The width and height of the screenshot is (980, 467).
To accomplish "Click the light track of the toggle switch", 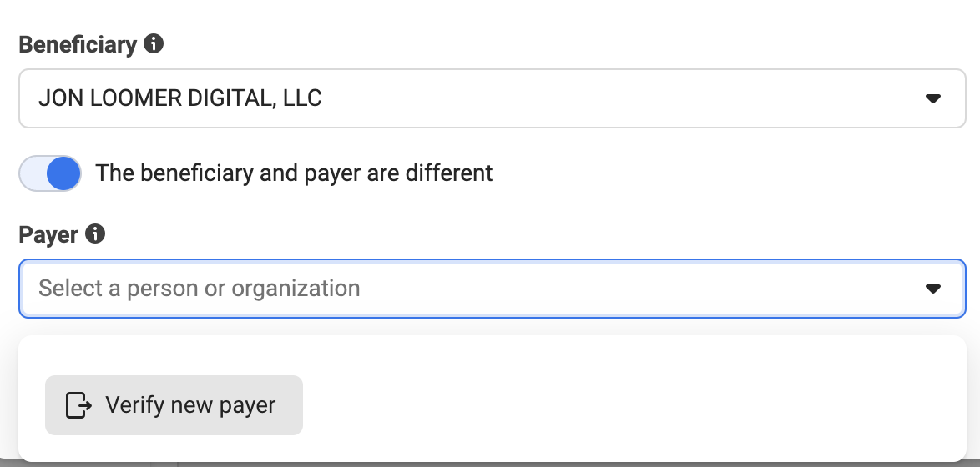I will point(33,173).
